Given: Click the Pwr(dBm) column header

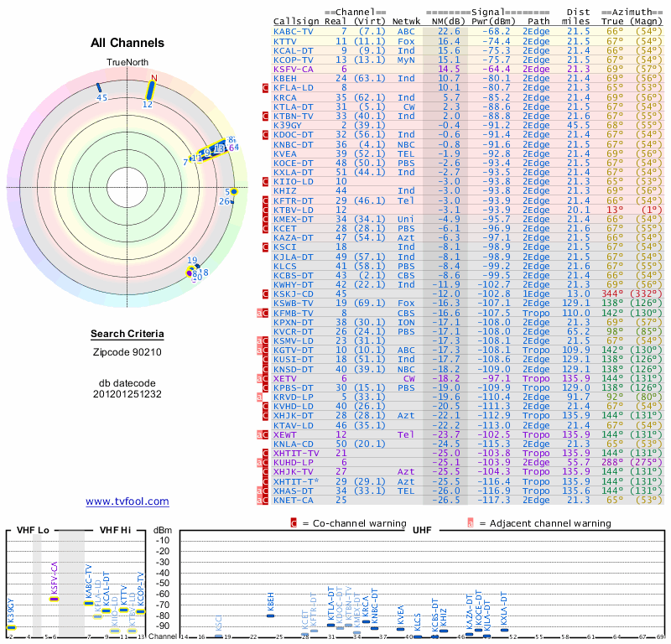Looking at the screenshot, I should click(x=493, y=22).
